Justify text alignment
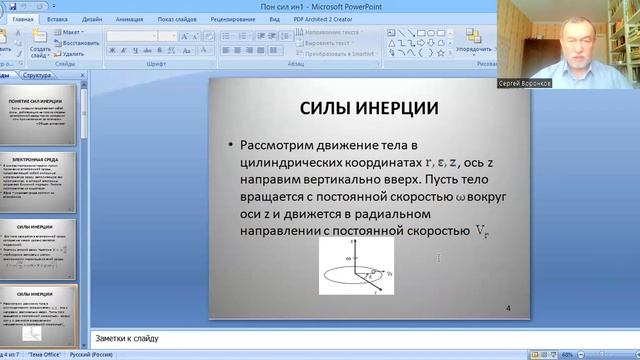Viewport: 640px width, 360px height. coord(260,50)
